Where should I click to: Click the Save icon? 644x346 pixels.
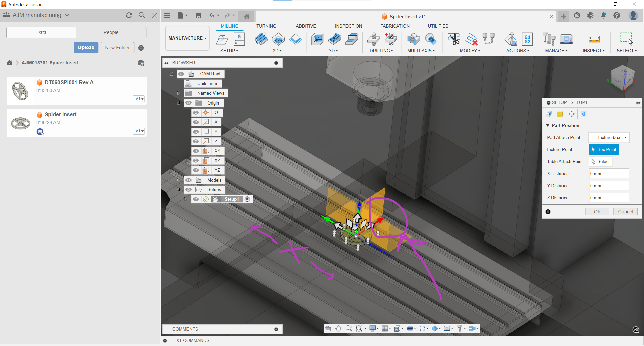coord(199,15)
